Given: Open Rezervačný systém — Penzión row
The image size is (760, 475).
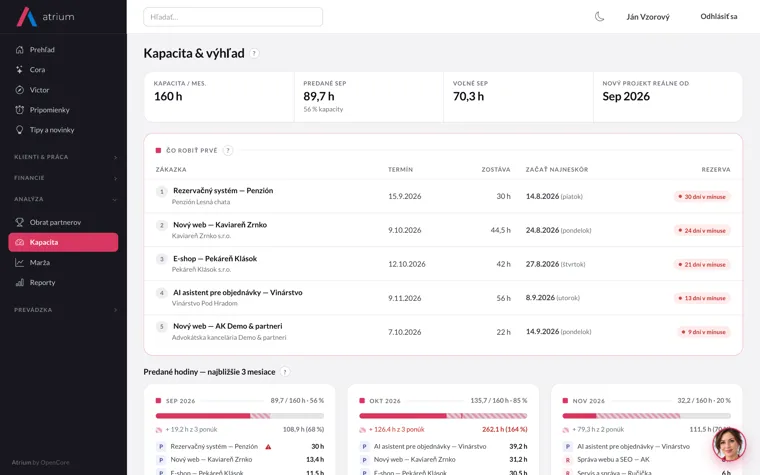Looking at the screenshot, I should pos(443,196).
